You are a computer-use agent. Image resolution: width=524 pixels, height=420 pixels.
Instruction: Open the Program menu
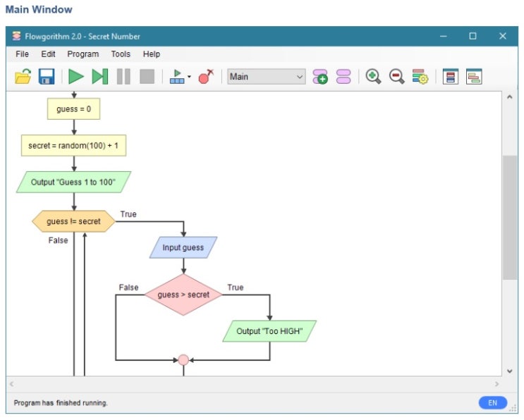click(83, 54)
